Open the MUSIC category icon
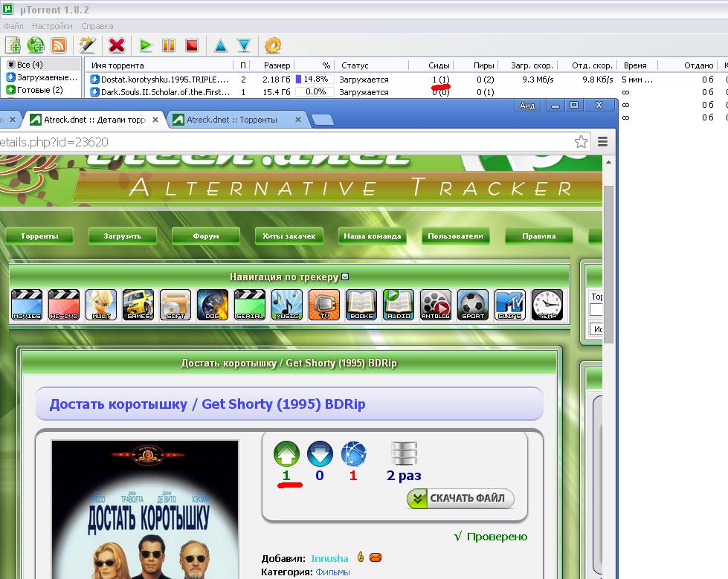Viewport: 728px width, 579px height. [x=287, y=305]
